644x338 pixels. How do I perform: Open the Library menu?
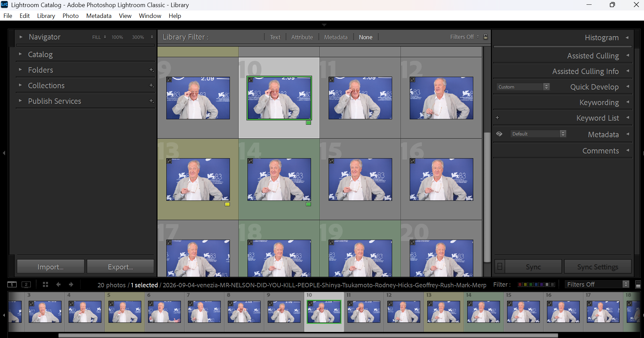[46, 16]
